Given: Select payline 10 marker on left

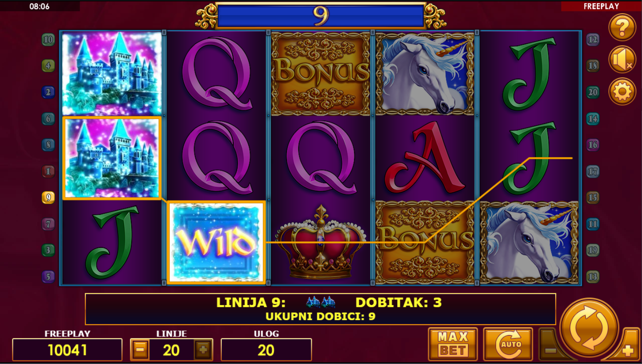Looking at the screenshot, I should [48, 40].
